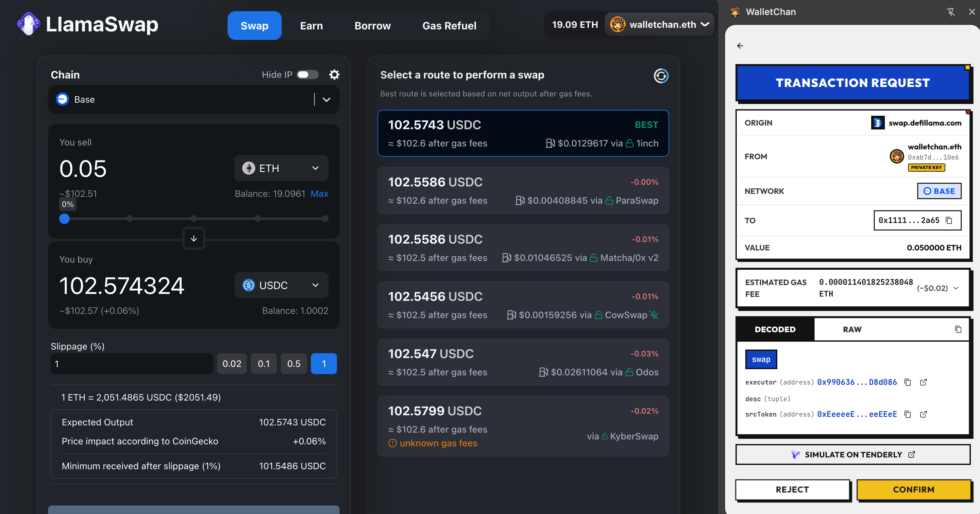
Task: Switch to the RAW tab
Action: tap(852, 329)
